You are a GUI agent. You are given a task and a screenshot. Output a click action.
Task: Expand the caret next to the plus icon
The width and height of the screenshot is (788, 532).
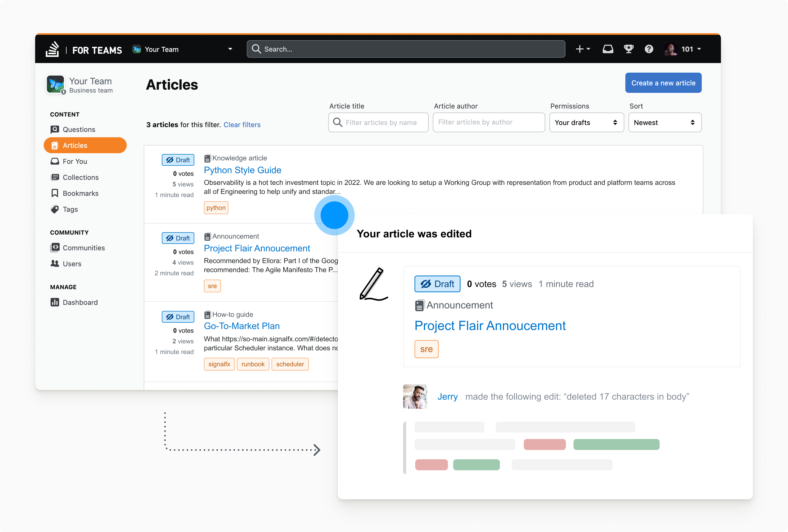588,49
